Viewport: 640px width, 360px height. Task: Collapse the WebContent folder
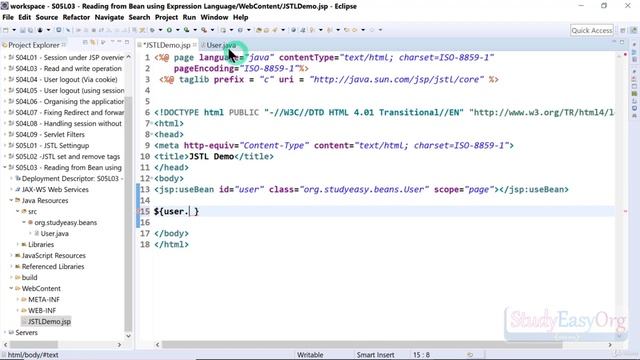(x=11, y=289)
